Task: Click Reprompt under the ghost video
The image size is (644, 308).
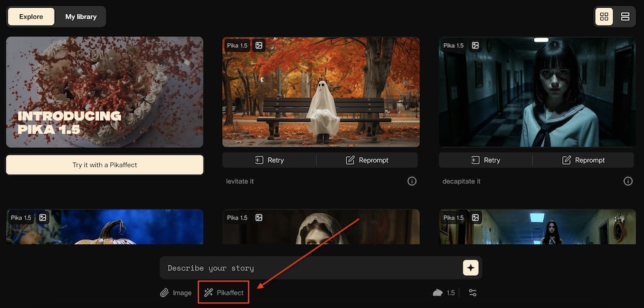Action: (367, 160)
